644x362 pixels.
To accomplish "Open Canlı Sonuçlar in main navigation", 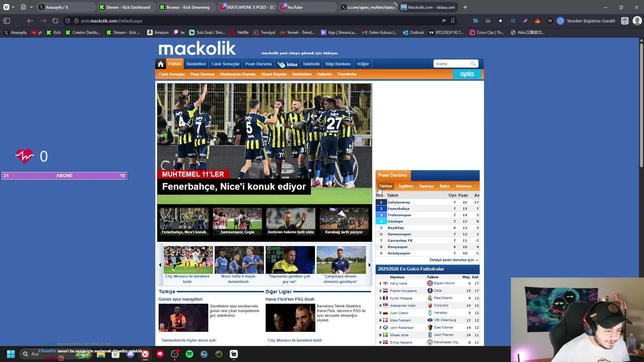I will click(x=225, y=64).
